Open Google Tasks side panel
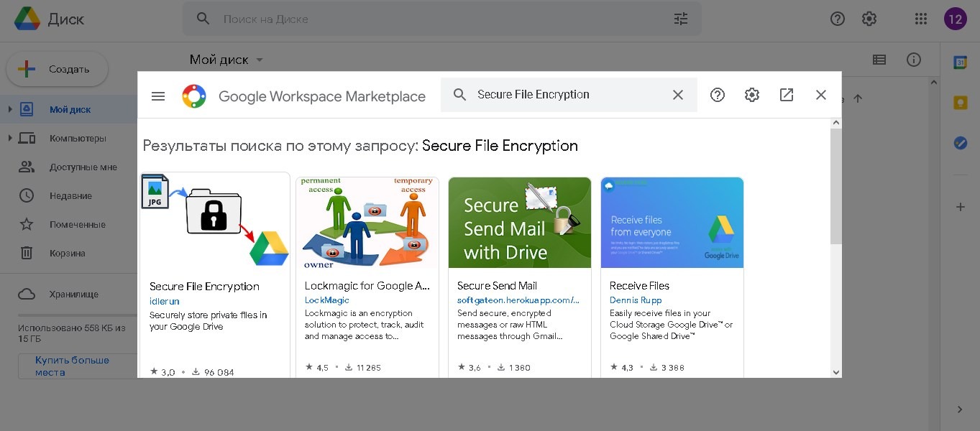 pos(959,143)
